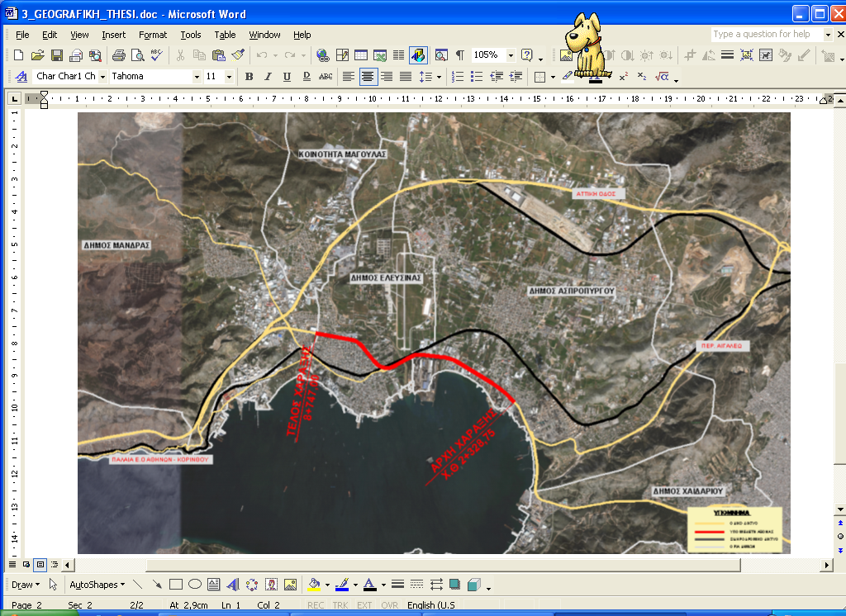Click the Format Painter brush icon
This screenshot has height=616, width=846.
click(x=238, y=55)
